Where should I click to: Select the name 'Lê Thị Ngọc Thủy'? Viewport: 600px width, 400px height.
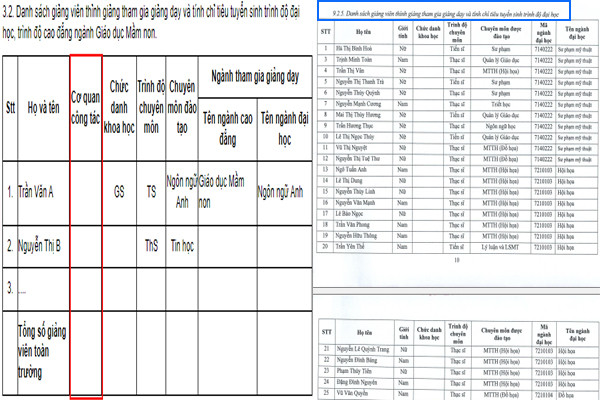(x=355, y=137)
